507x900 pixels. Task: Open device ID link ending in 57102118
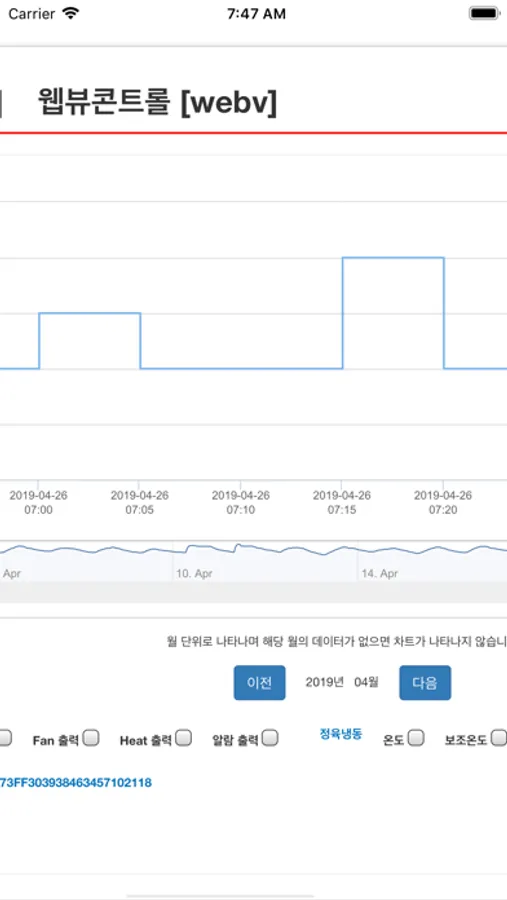[x=76, y=783]
